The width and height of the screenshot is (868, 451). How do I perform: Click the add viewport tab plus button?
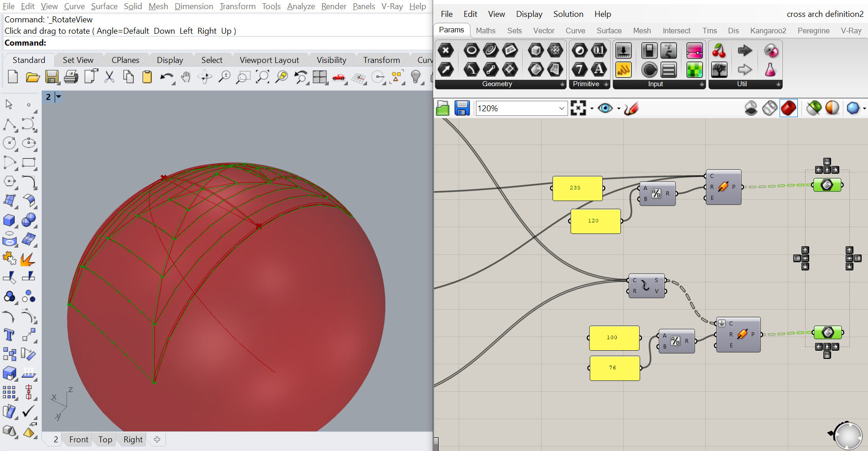(157, 440)
